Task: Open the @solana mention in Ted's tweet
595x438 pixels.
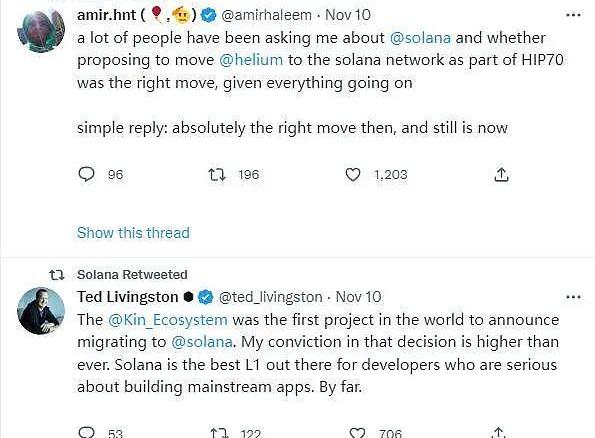Action: click(x=202, y=342)
